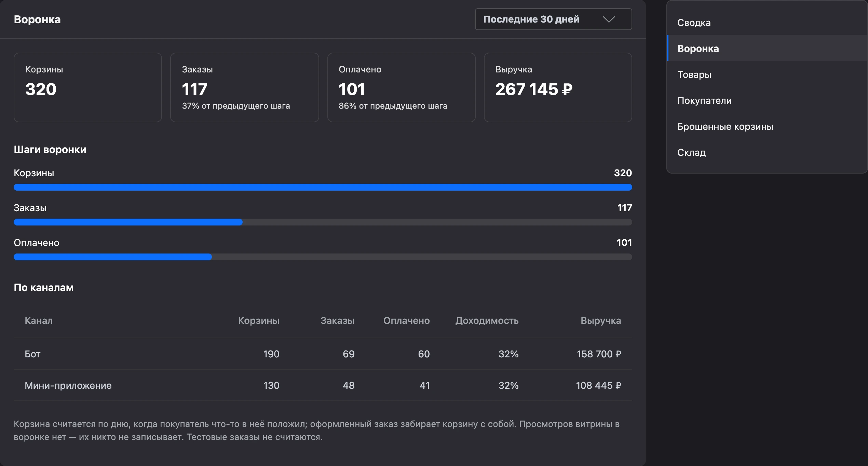Click the Оплачено column header in channel table

pos(406,320)
